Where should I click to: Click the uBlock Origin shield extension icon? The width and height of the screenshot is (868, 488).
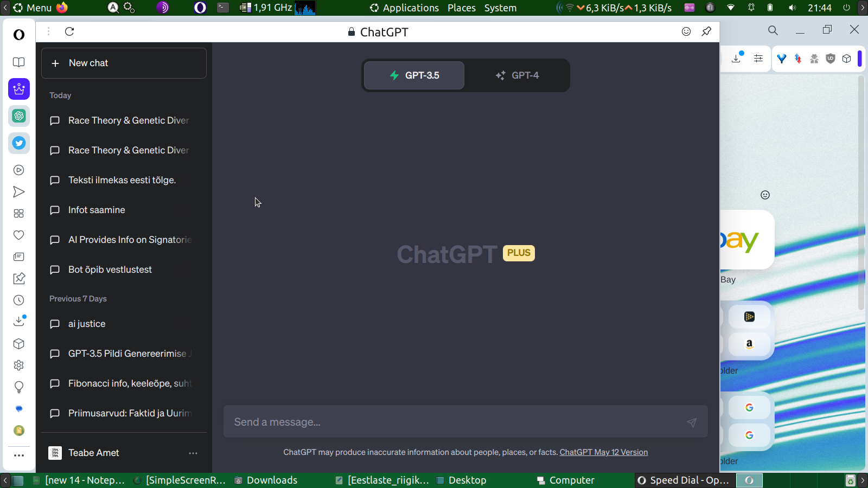pos(830,59)
